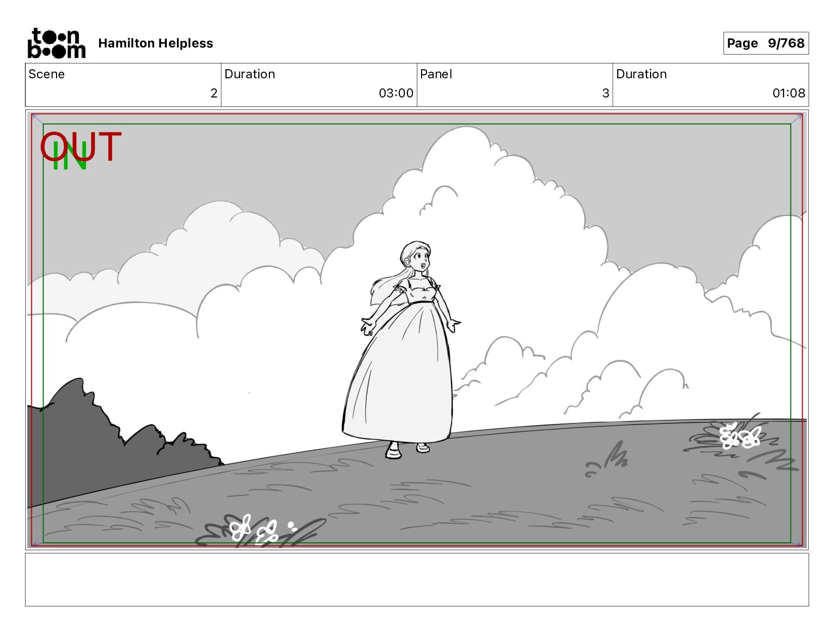834x644 pixels.
Task: Click the Toon Boom logo
Action: point(56,43)
